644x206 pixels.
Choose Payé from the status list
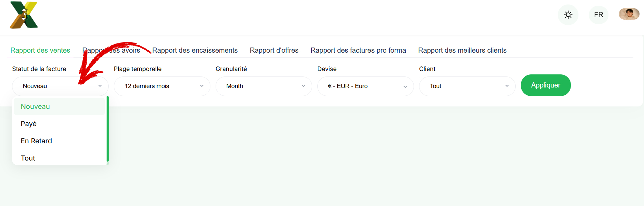pyautogui.click(x=59, y=124)
